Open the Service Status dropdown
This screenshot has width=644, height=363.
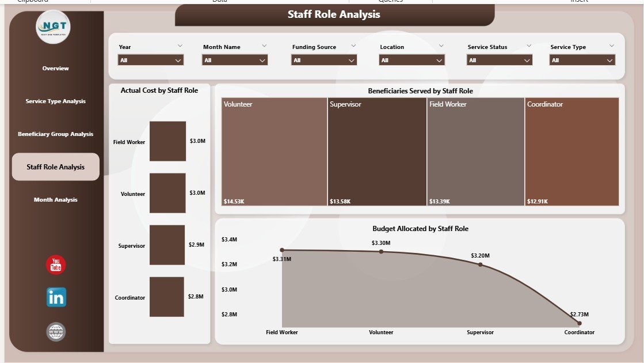[x=500, y=60]
